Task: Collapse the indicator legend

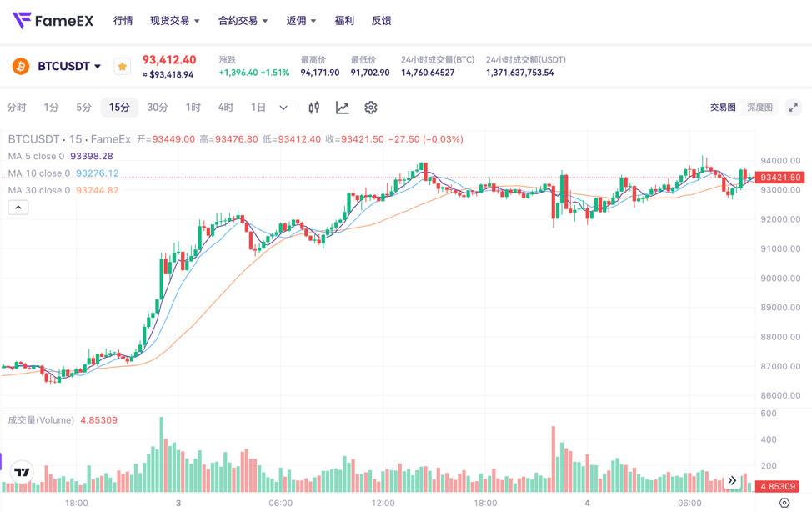Action: coord(18,208)
